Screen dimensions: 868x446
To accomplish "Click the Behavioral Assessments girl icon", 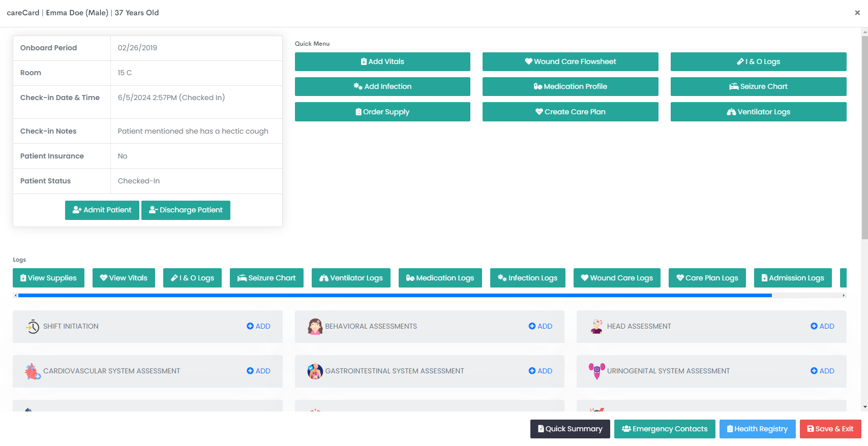I will click(315, 327).
